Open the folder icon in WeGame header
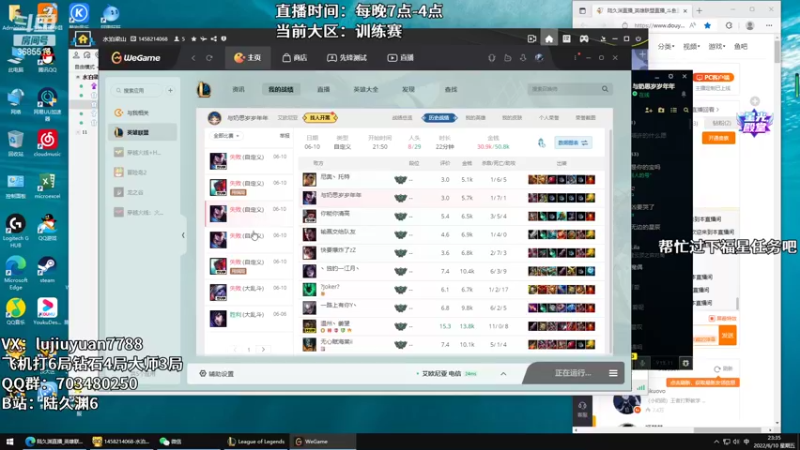 508,58
